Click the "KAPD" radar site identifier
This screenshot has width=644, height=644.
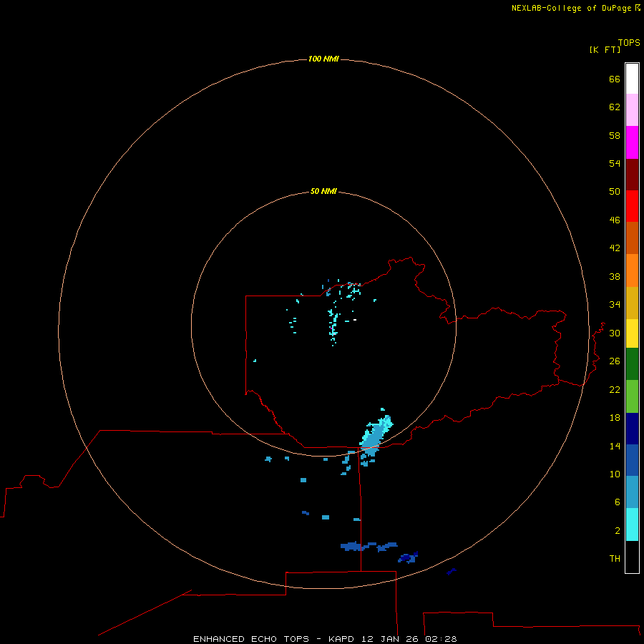point(341,639)
